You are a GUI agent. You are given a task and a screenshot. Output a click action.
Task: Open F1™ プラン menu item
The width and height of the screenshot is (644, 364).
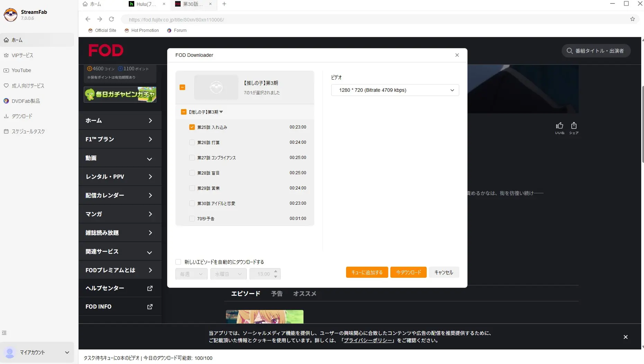coord(120,139)
